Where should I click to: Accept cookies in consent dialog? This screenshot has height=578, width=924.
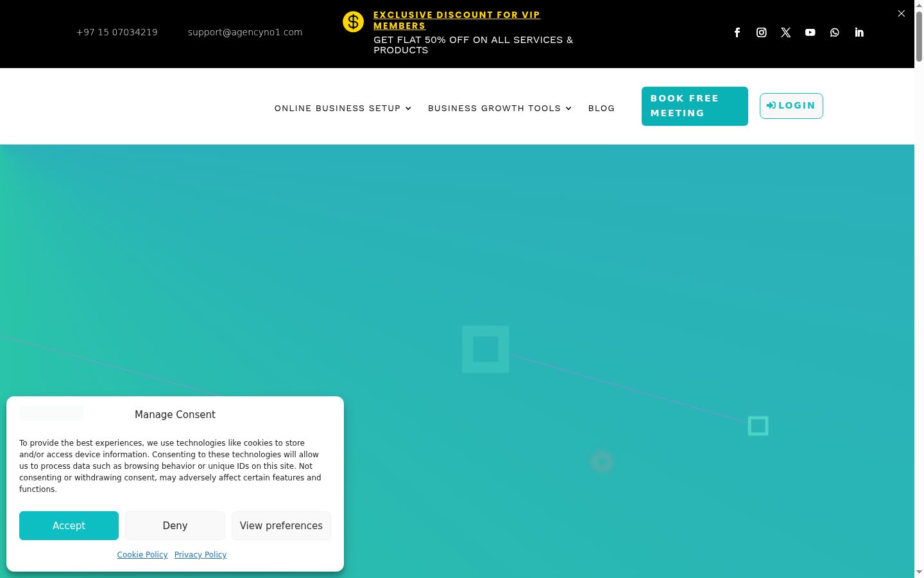69,525
